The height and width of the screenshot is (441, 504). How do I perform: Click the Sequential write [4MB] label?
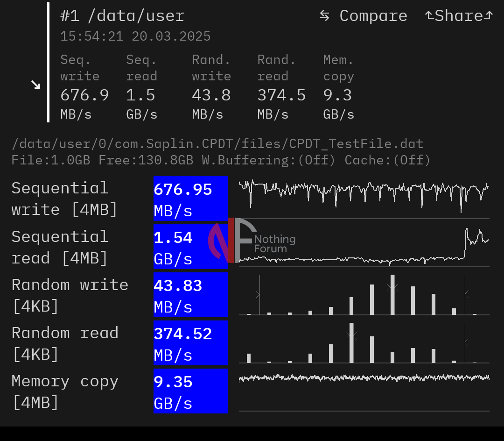coord(64,199)
